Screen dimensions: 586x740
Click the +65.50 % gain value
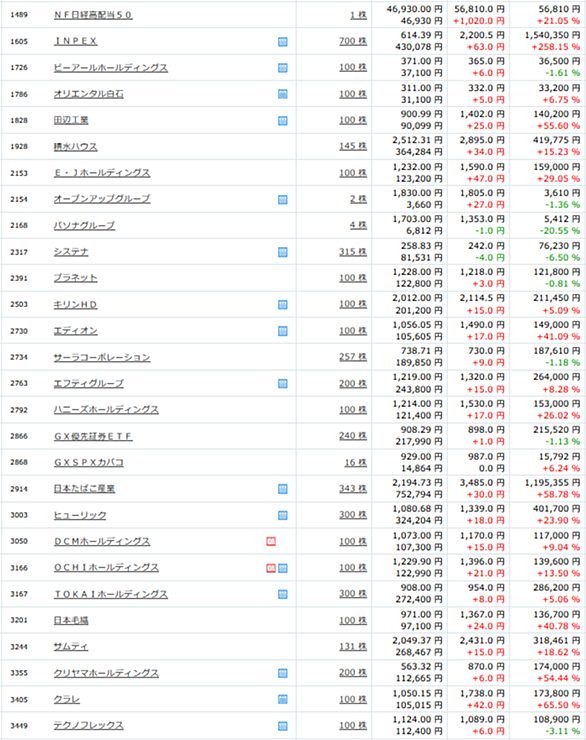558,705
